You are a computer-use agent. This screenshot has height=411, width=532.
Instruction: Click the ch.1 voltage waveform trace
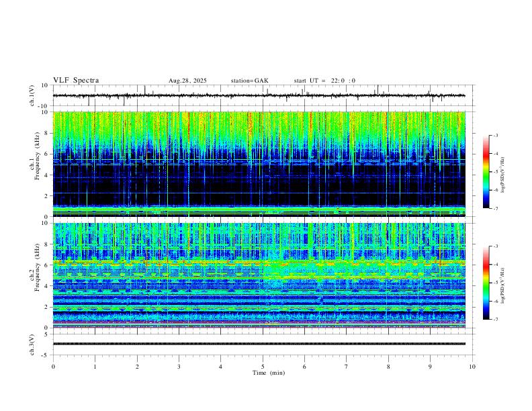click(259, 95)
